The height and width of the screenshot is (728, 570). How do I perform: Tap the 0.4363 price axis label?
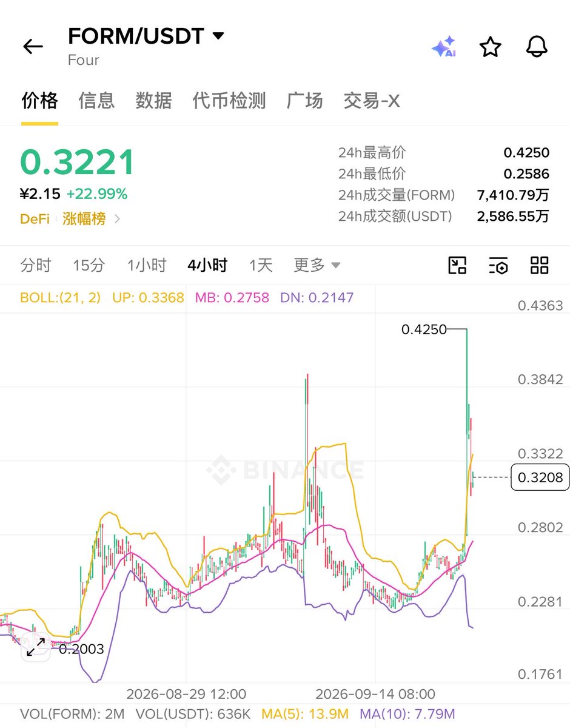[x=540, y=306]
